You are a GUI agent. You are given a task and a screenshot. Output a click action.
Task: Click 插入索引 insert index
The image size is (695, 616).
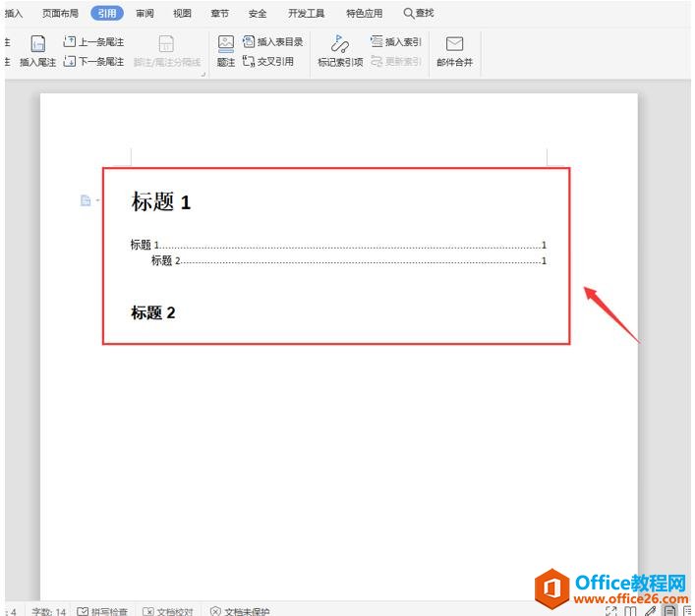396,42
